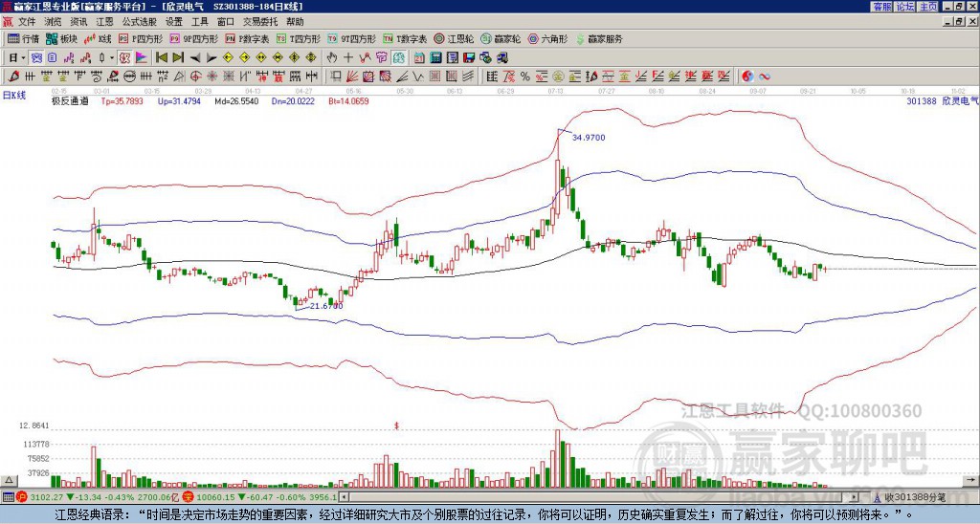Select the percent % drawing tool

tap(525, 76)
